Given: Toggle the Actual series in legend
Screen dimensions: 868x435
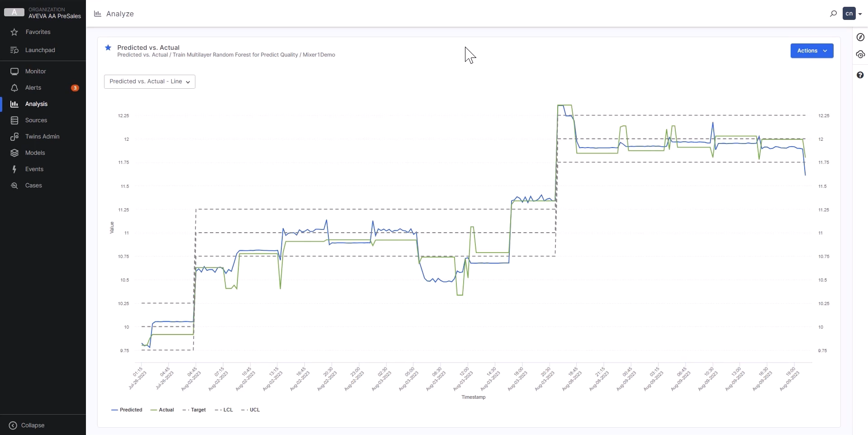Looking at the screenshot, I should click(162, 410).
